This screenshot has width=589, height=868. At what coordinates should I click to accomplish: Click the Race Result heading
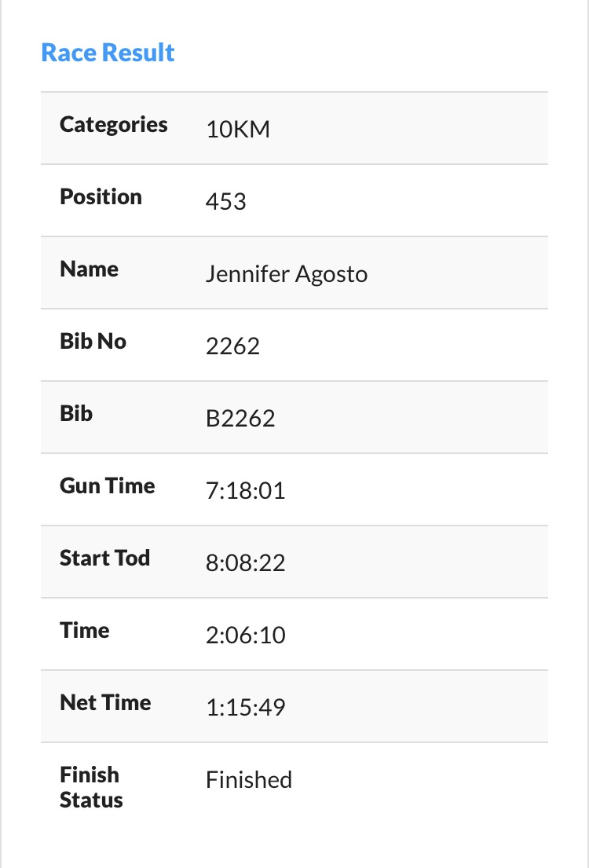108,53
